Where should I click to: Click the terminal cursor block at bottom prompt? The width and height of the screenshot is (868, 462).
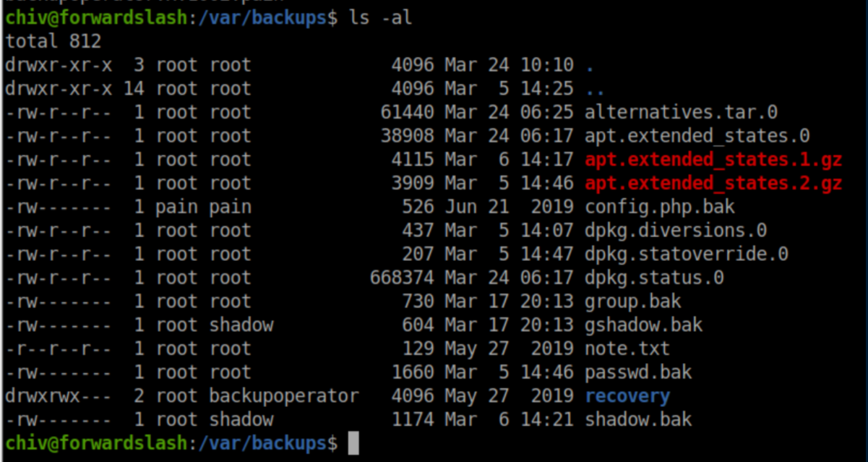pyautogui.click(x=353, y=442)
